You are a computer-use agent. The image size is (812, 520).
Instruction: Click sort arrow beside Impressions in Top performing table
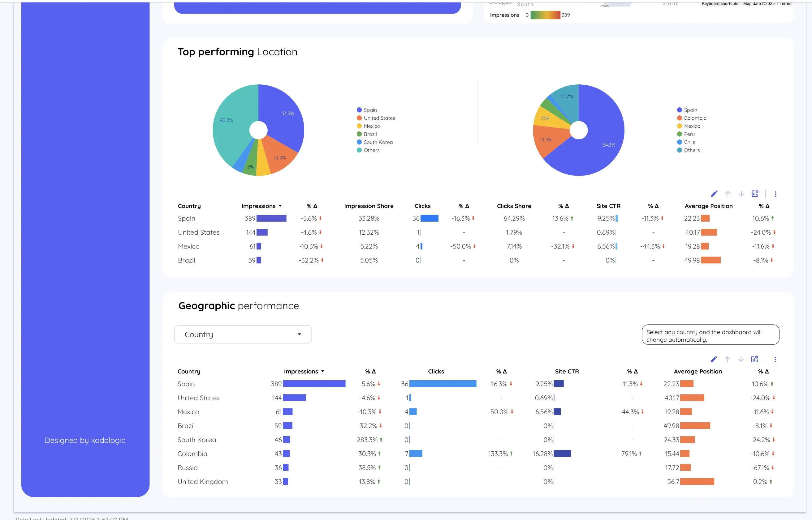click(x=280, y=206)
